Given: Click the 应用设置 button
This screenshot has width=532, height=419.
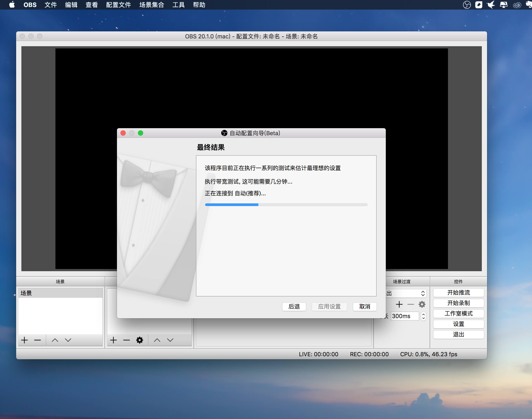Looking at the screenshot, I should (x=329, y=306).
